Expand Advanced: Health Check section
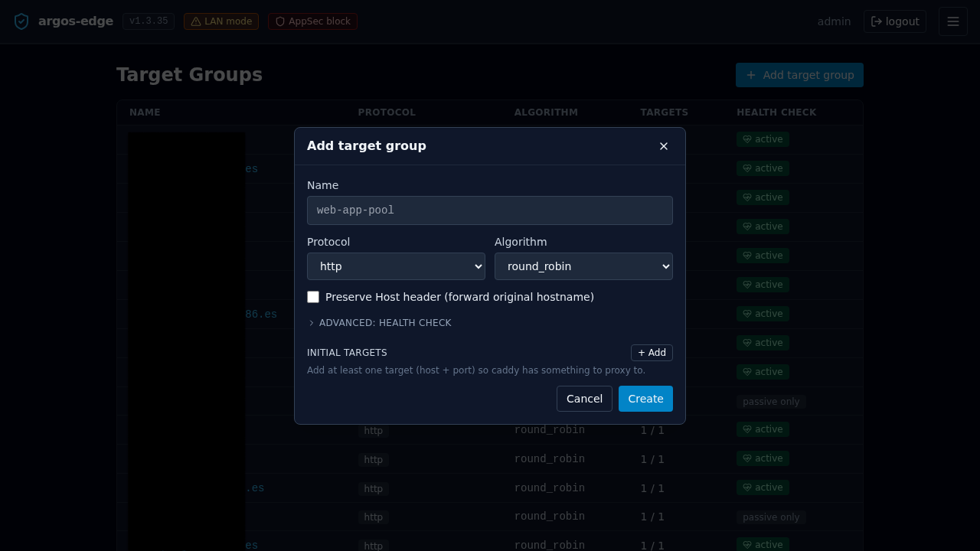Screen dimensions: 980x551 coord(380,323)
